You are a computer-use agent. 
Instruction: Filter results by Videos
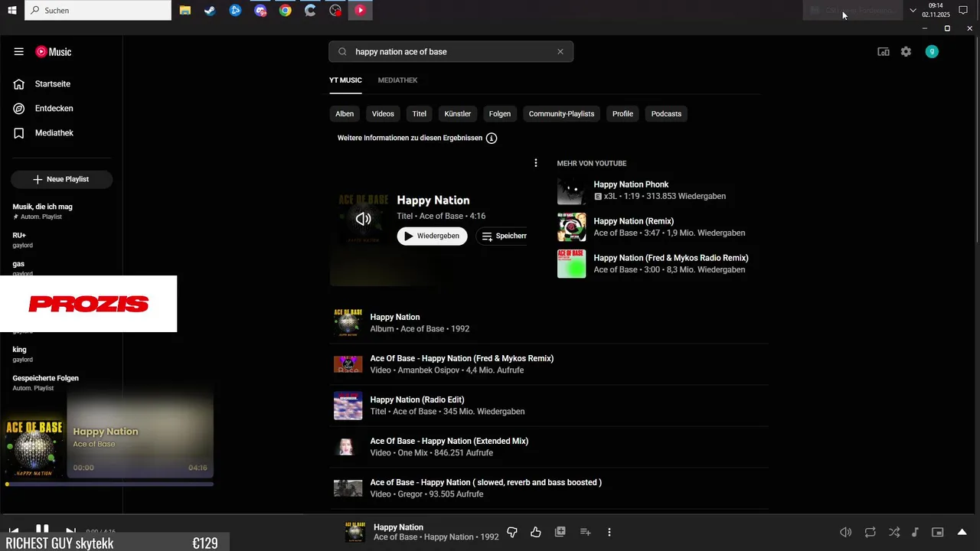383,114
